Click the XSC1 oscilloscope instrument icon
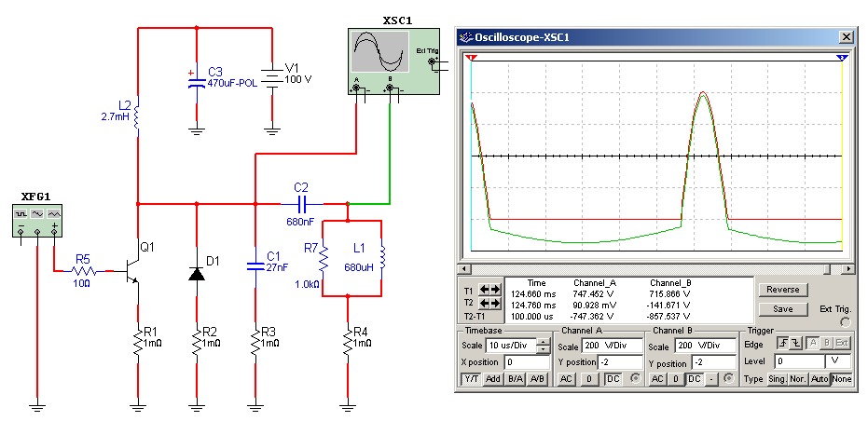 [378, 56]
